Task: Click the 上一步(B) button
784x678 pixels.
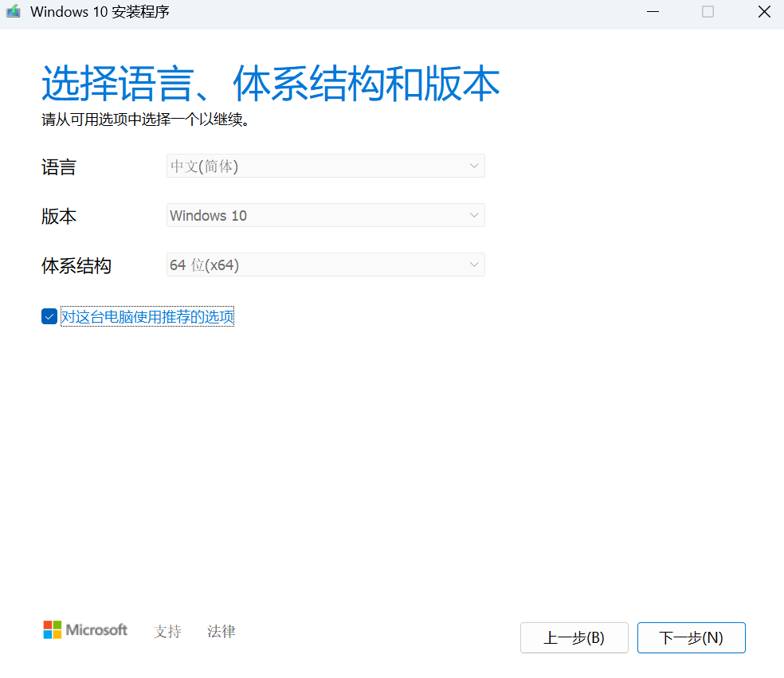Action: click(574, 637)
